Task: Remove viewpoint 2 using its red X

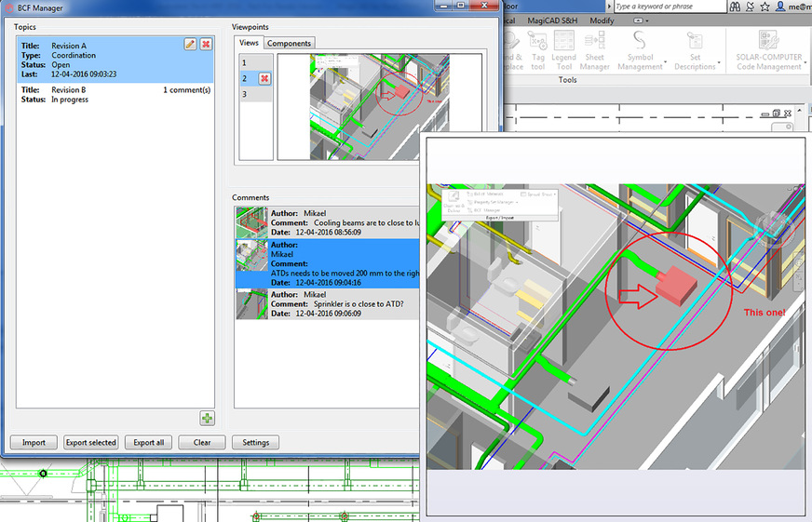Action: [264, 78]
